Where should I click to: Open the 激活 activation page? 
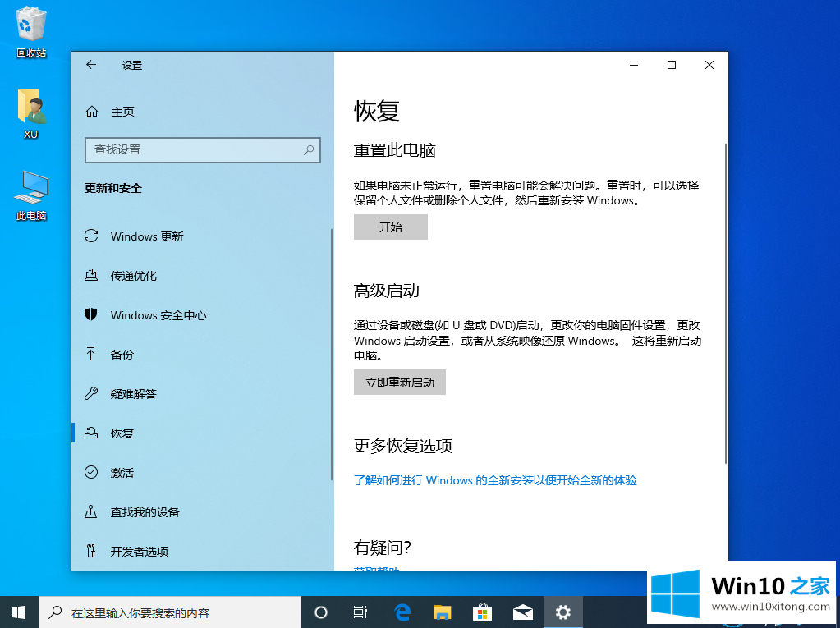click(108, 473)
